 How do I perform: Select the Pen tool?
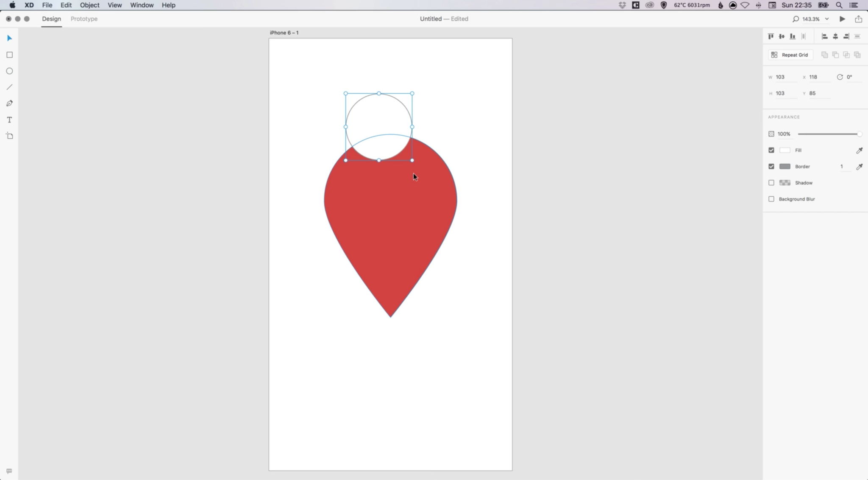pyautogui.click(x=9, y=103)
